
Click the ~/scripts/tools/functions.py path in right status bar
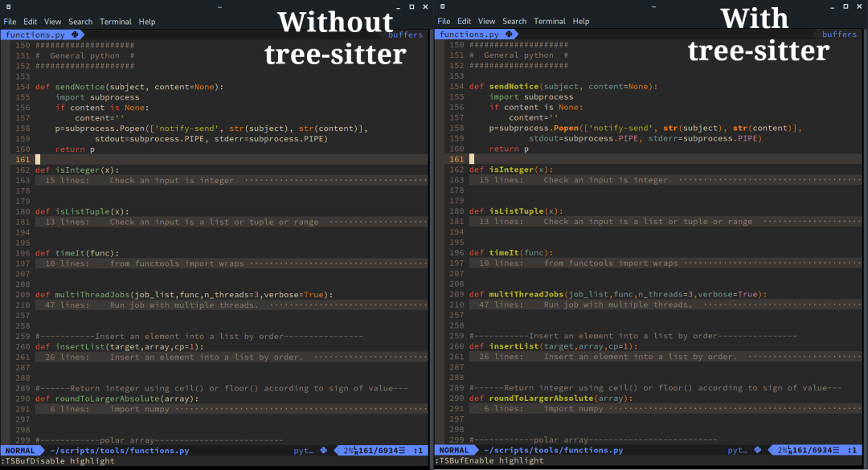point(554,450)
